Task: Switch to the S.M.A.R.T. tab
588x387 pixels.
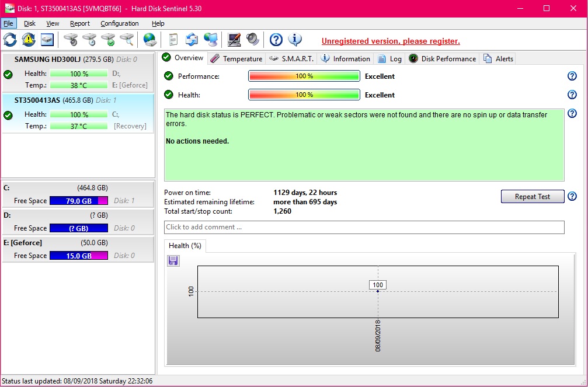Action: coord(291,58)
